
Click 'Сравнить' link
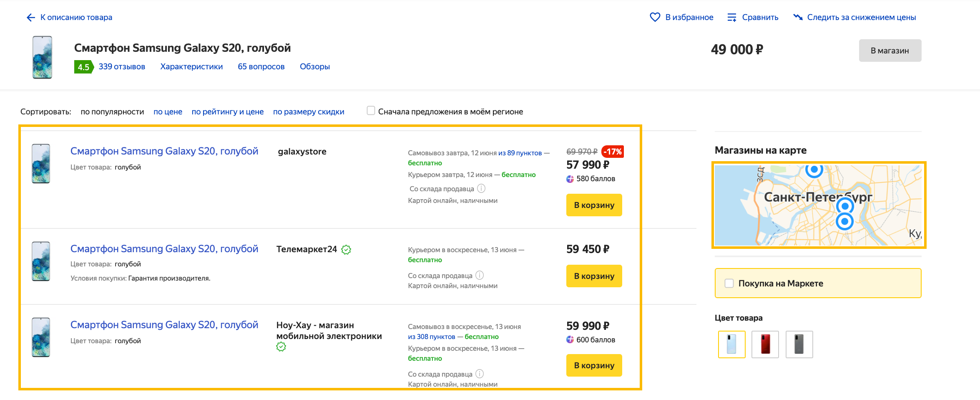(x=760, y=18)
